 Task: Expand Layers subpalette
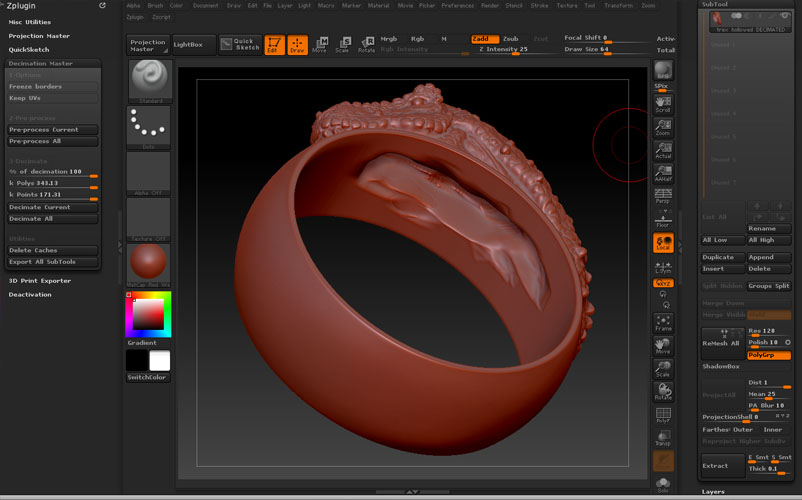(712, 492)
